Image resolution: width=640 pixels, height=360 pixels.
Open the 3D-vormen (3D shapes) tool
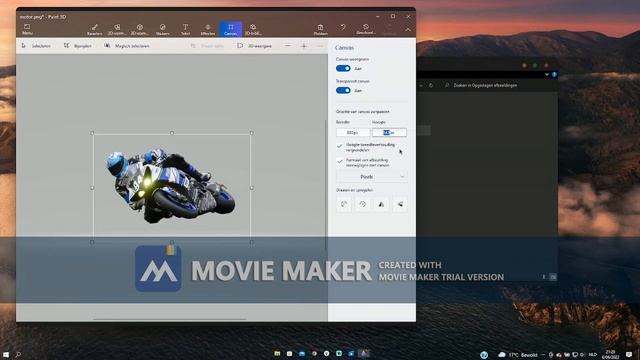click(x=140, y=29)
